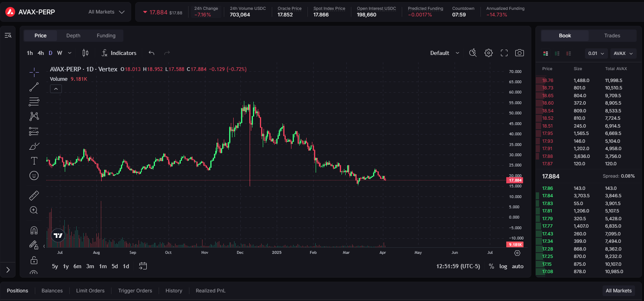
Task: Enter fullscreen chart mode
Action: click(504, 53)
